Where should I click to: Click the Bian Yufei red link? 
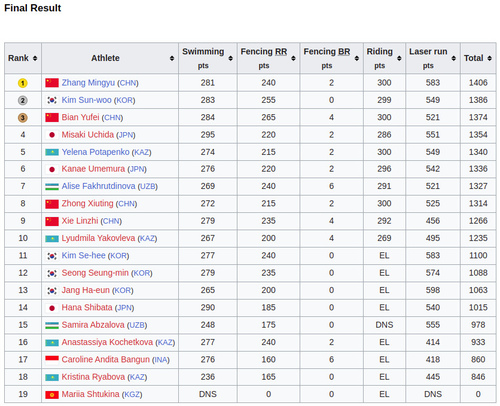pos(80,117)
